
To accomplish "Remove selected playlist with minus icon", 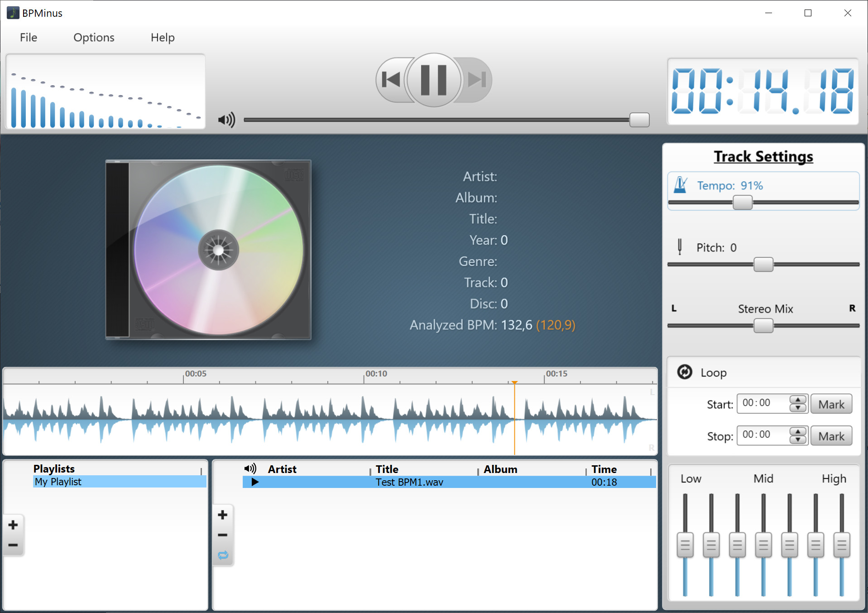I will pyautogui.click(x=13, y=545).
